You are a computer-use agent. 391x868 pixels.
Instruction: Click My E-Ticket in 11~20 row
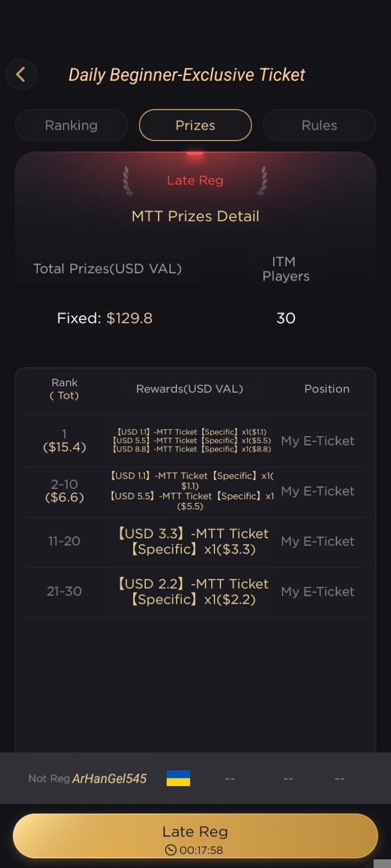tap(318, 541)
